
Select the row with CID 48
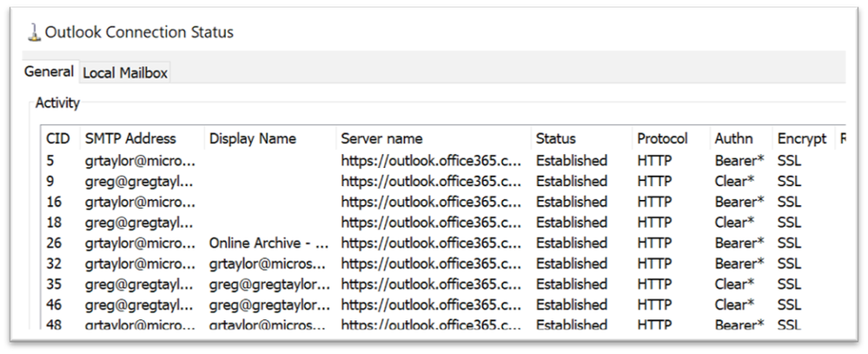click(x=443, y=324)
